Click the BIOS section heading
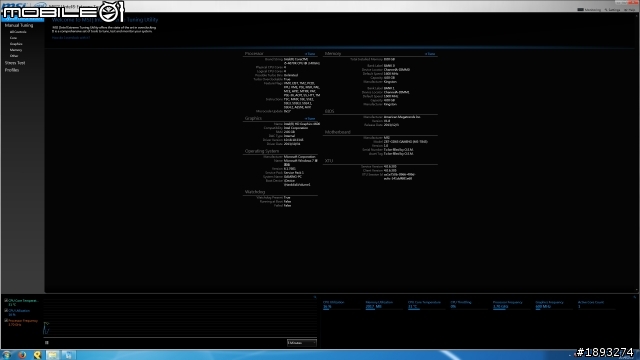 [329, 111]
